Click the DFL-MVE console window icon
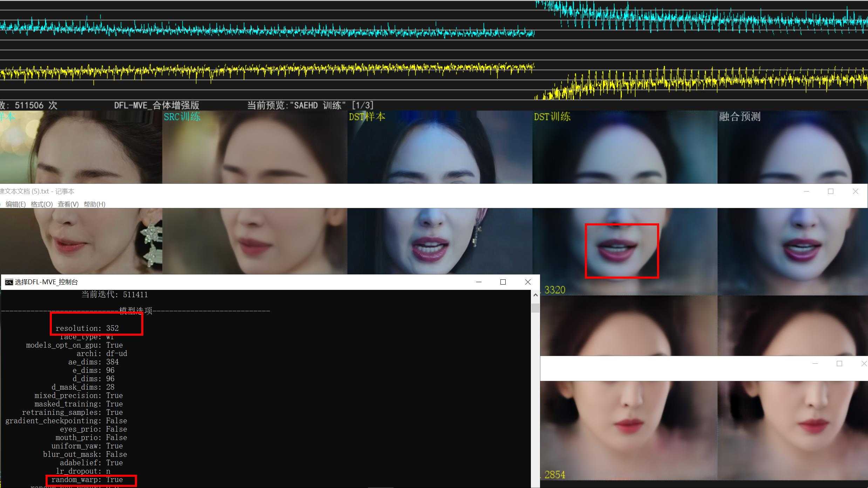Screen dimensions: 868x488 [9, 282]
